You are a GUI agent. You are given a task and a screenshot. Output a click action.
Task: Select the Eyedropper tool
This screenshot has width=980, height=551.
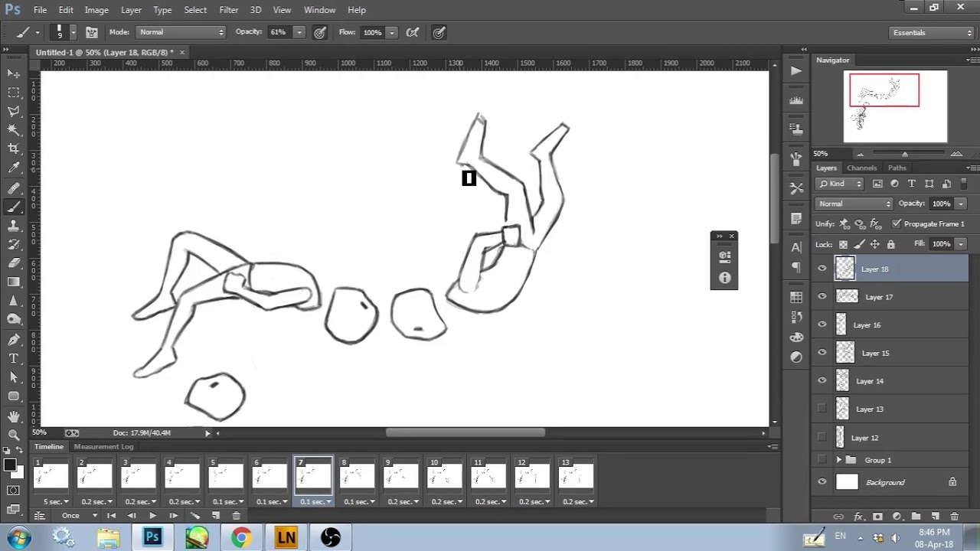tap(14, 168)
